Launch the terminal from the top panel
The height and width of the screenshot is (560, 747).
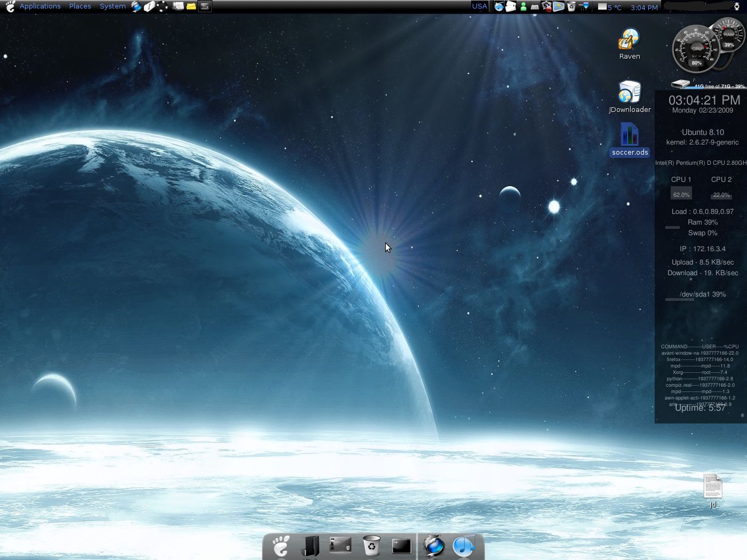click(205, 6)
